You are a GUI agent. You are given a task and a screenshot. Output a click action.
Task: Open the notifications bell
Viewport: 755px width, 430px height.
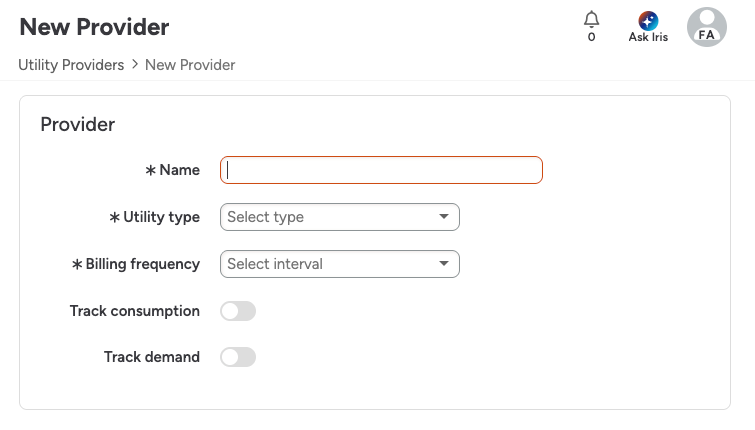tap(591, 20)
